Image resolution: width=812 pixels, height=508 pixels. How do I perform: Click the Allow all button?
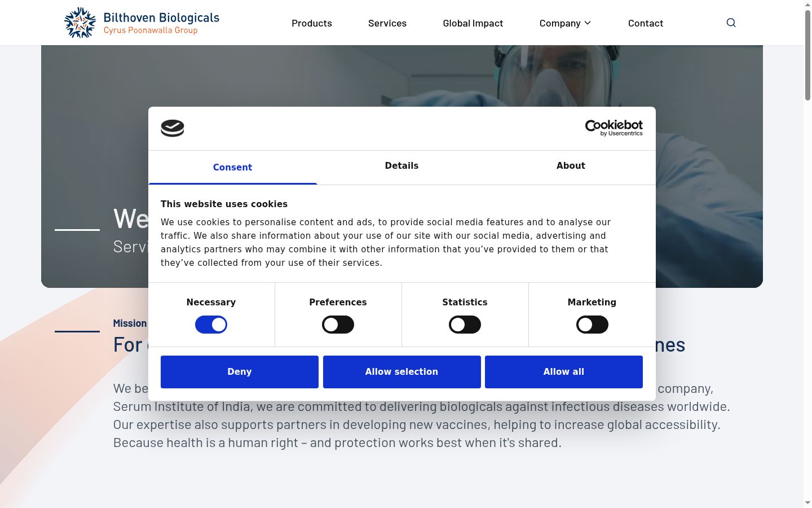click(x=564, y=372)
